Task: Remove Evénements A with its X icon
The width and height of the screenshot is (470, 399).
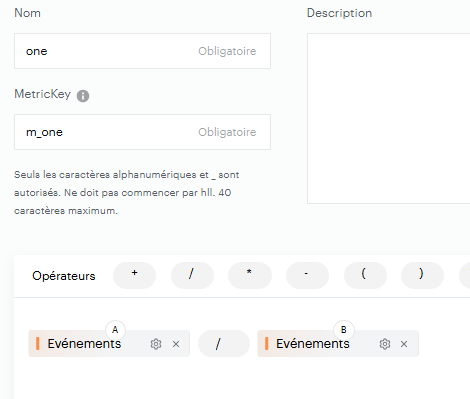Action: pyautogui.click(x=176, y=344)
